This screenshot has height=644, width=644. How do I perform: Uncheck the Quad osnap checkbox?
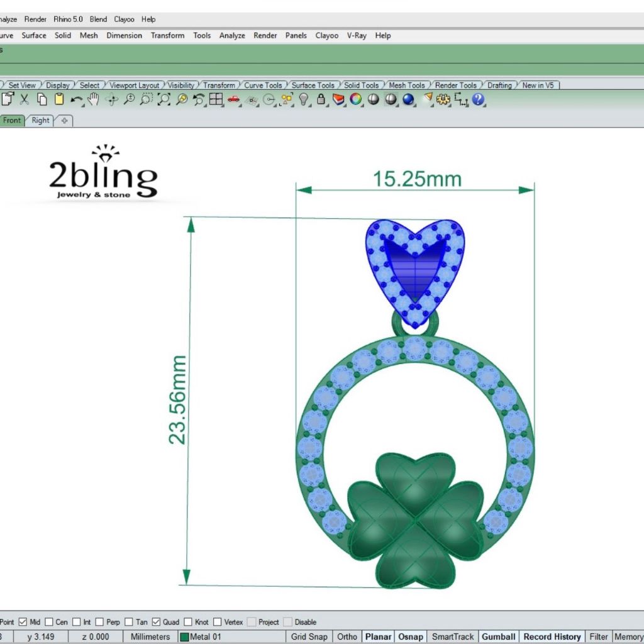tap(156, 622)
